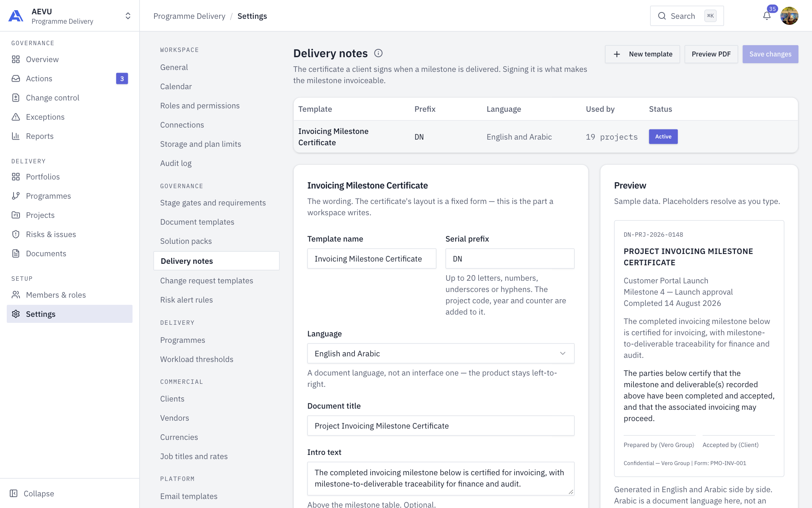
Task: Open Currencies settings
Action: pos(179,437)
